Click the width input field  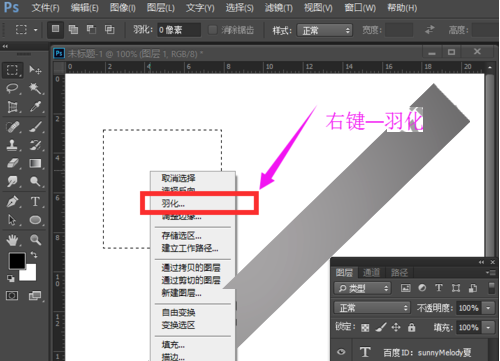[399, 30]
